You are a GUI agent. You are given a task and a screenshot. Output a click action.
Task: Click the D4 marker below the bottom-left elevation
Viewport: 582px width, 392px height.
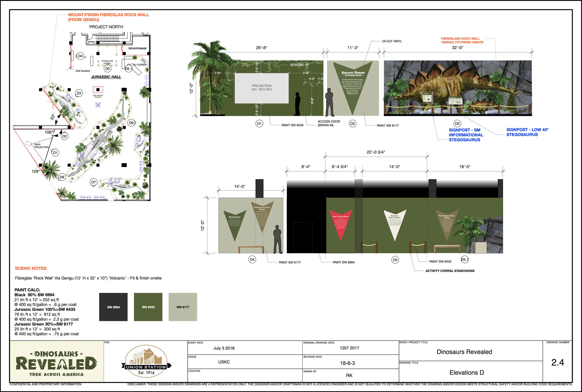click(x=252, y=259)
